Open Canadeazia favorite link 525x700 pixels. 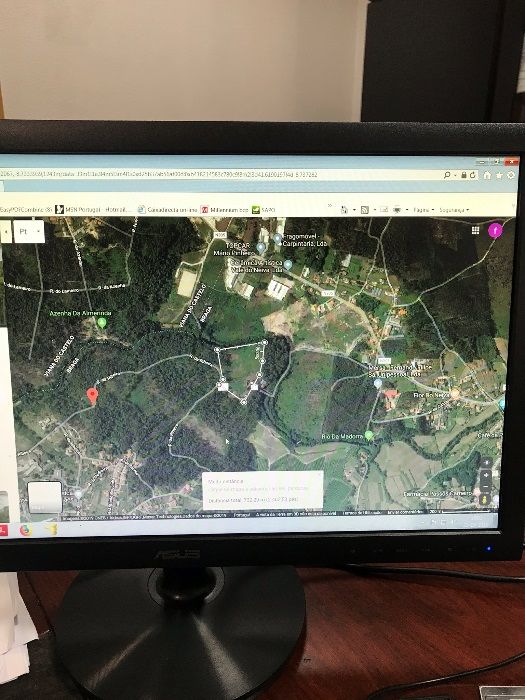tap(167, 209)
